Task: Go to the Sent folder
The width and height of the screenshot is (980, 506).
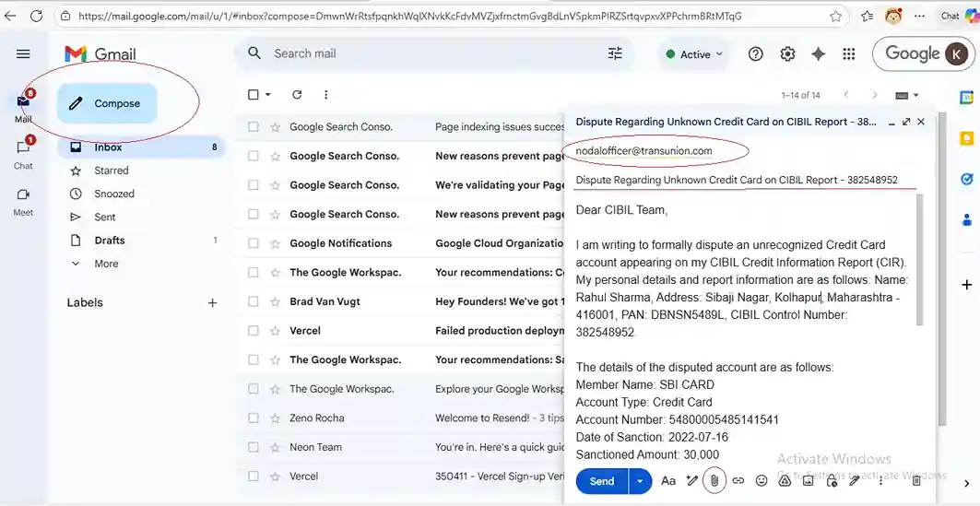Action: [105, 218]
